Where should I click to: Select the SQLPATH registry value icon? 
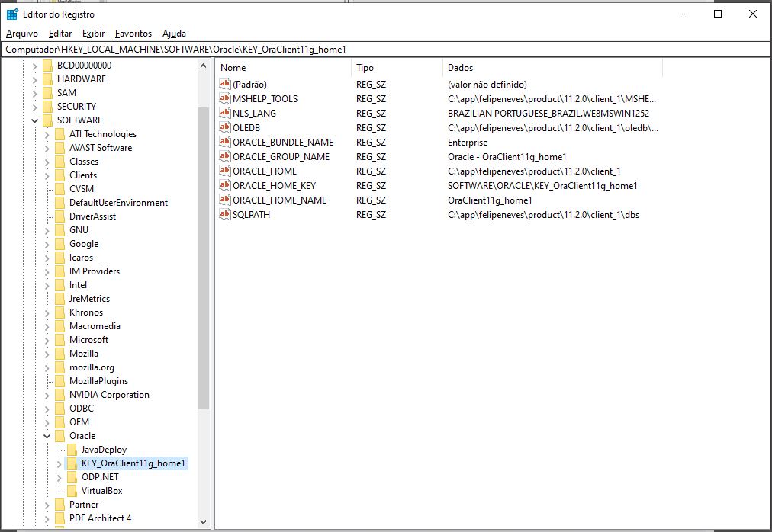click(224, 215)
